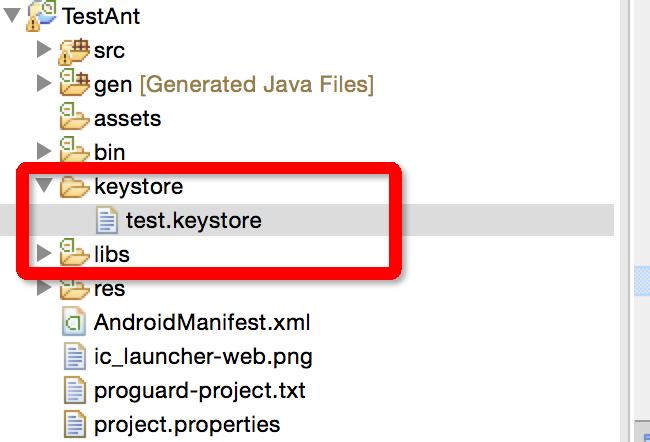
Task: Click the AndroidManifest.xml file icon
Action: point(74,323)
